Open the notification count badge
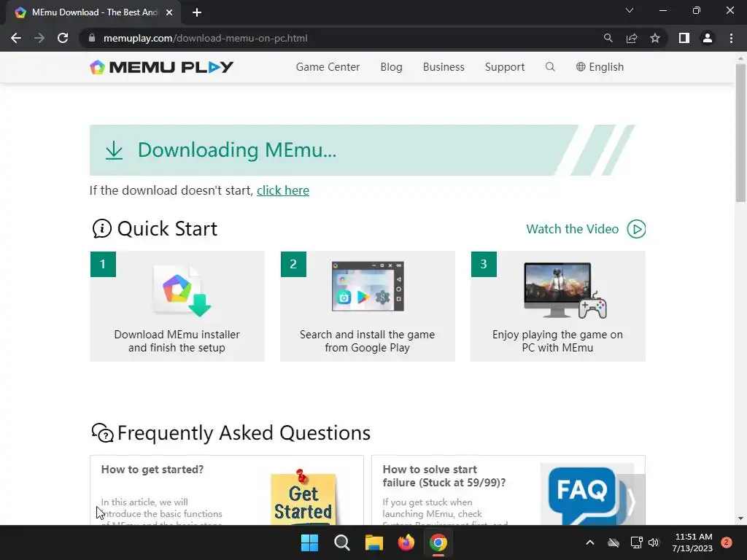 pyautogui.click(x=727, y=542)
